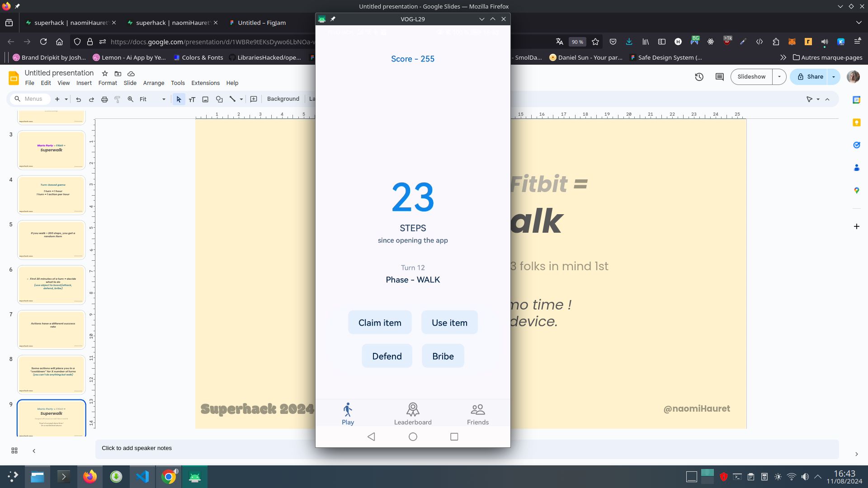Viewport: 868px width, 488px height.
Task: Open the Leaderboard tab
Action: tap(413, 413)
